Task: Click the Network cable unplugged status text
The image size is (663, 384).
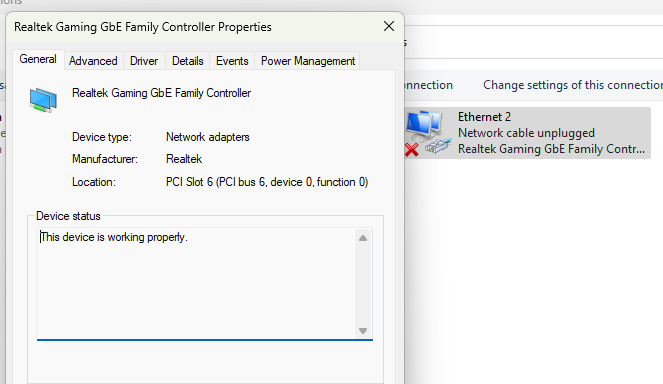Action: [526, 133]
